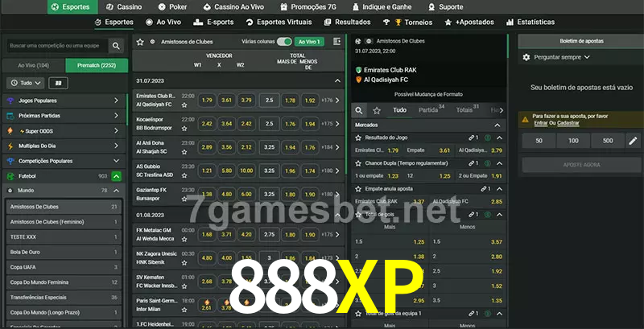Click the Ao Vivo 1 button

309,42
